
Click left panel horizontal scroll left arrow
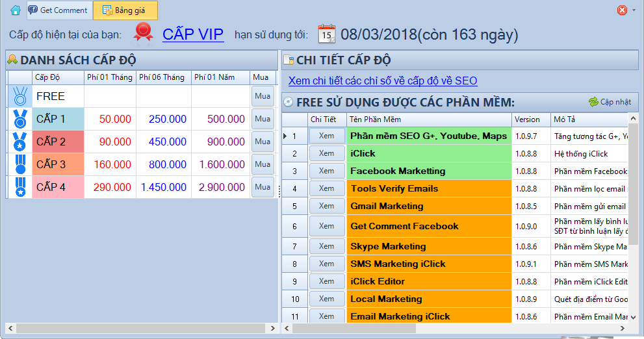coord(10,329)
